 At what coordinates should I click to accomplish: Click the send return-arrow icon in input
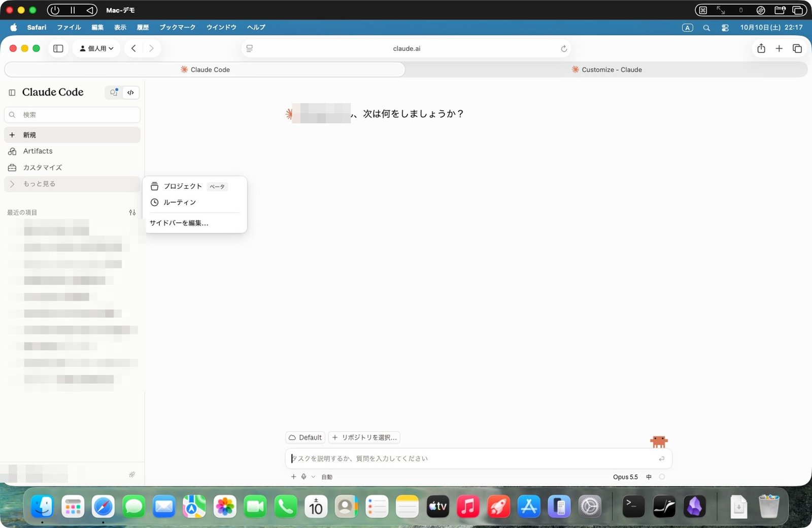661,458
